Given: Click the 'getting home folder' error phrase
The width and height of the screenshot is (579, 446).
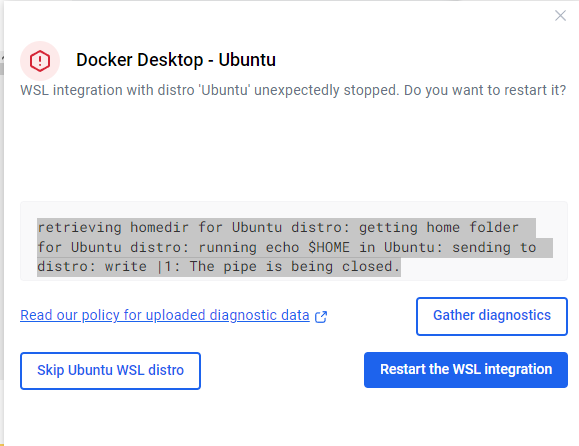Looking at the screenshot, I should pos(439,227).
